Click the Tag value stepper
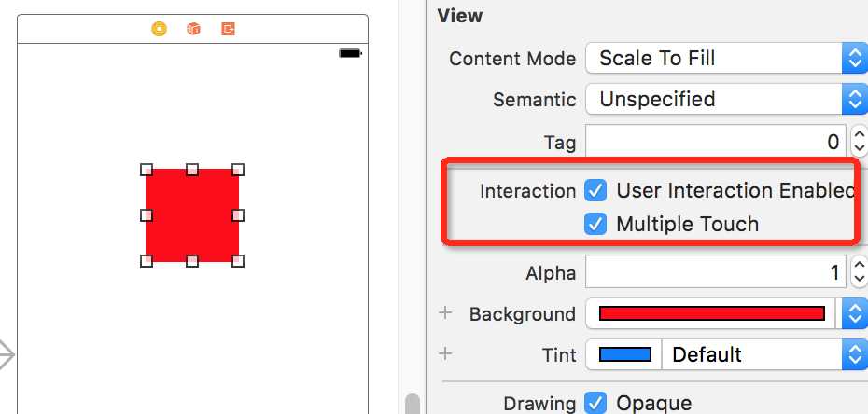Viewport: 868px width, 414px height. [x=859, y=141]
